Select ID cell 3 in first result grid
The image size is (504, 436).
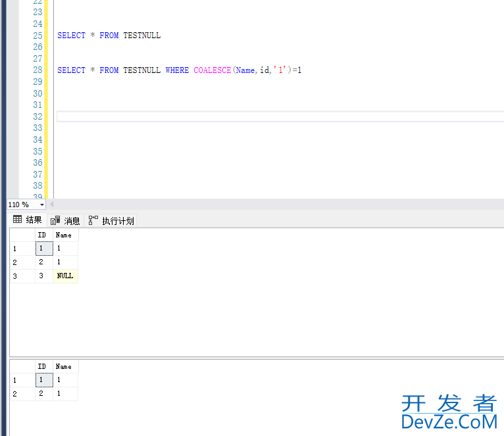(x=44, y=276)
